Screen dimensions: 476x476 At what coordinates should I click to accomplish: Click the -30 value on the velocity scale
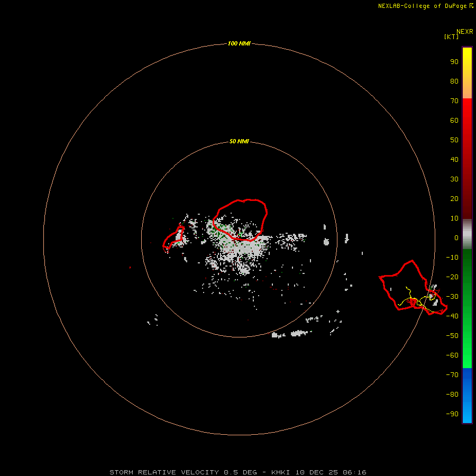point(452,297)
